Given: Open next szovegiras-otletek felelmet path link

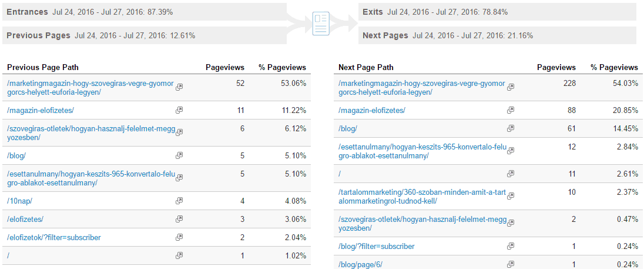Looking at the screenshot, I should (x=422, y=223).
